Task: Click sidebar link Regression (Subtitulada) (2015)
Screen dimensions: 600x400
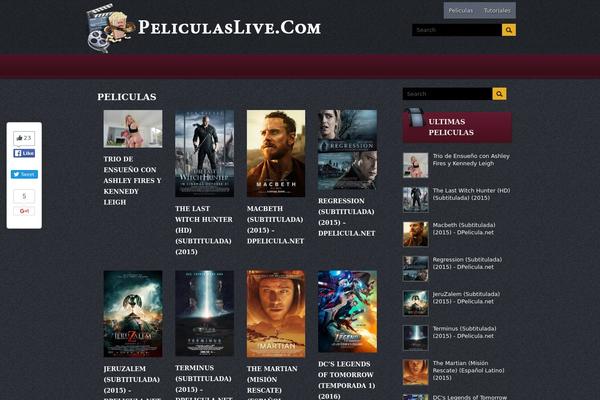Action: point(467,263)
